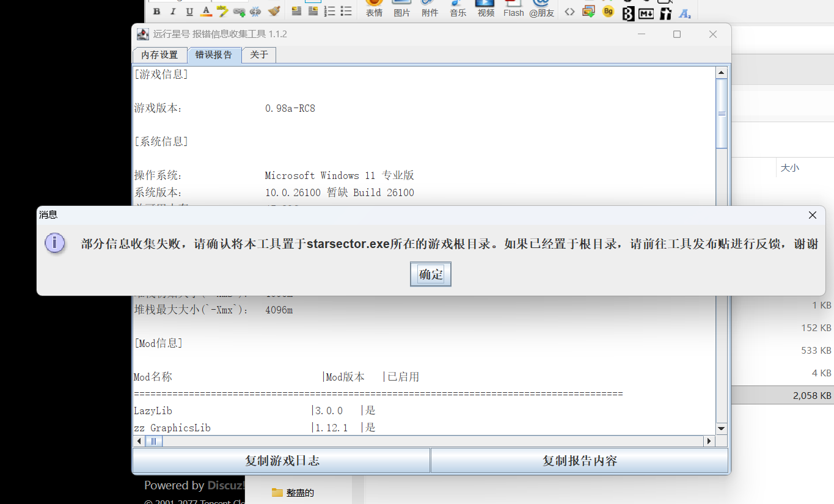Open the Bg background color tool
The height and width of the screenshot is (504, 834).
coord(608,11)
